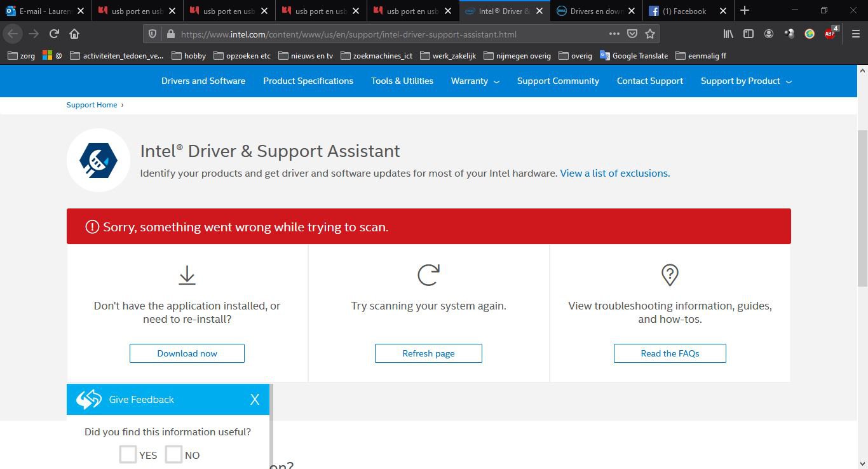Close the E-mail tab
The height and width of the screenshot is (469, 868).
coord(81,11)
